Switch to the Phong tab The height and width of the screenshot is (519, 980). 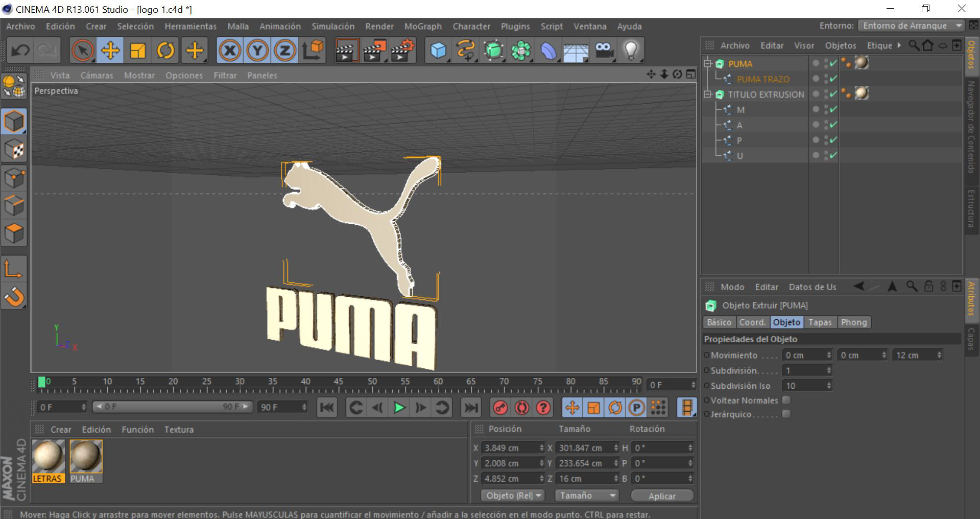click(854, 322)
